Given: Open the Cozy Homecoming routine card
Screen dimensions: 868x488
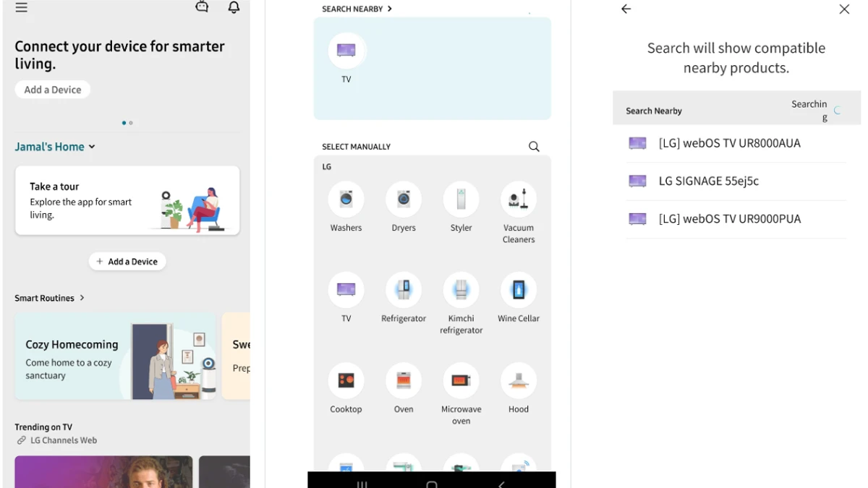Looking at the screenshot, I should (115, 356).
